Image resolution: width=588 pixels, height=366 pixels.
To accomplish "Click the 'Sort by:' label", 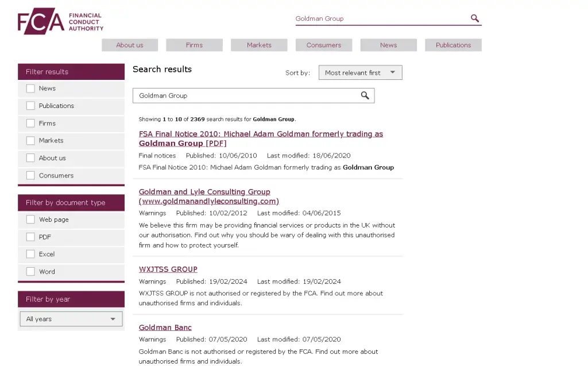I will click(x=298, y=73).
